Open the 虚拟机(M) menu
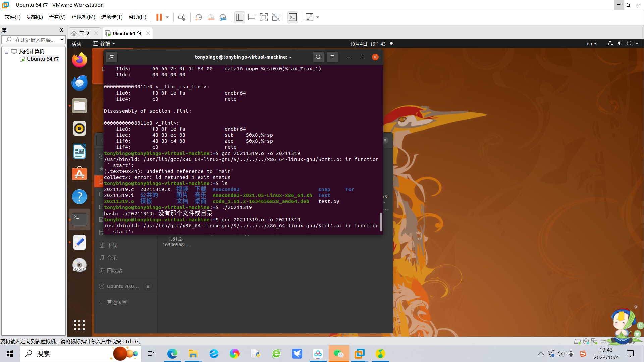 pos(83,17)
